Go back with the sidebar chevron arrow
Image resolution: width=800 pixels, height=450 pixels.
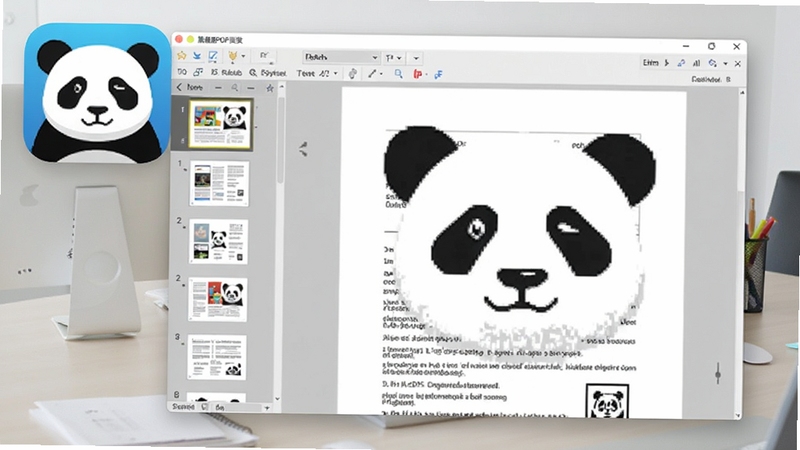(x=179, y=87)
